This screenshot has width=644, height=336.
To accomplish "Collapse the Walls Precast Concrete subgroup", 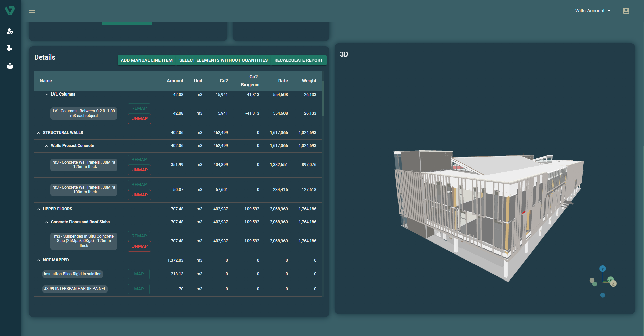I will [x=47, y=146].
